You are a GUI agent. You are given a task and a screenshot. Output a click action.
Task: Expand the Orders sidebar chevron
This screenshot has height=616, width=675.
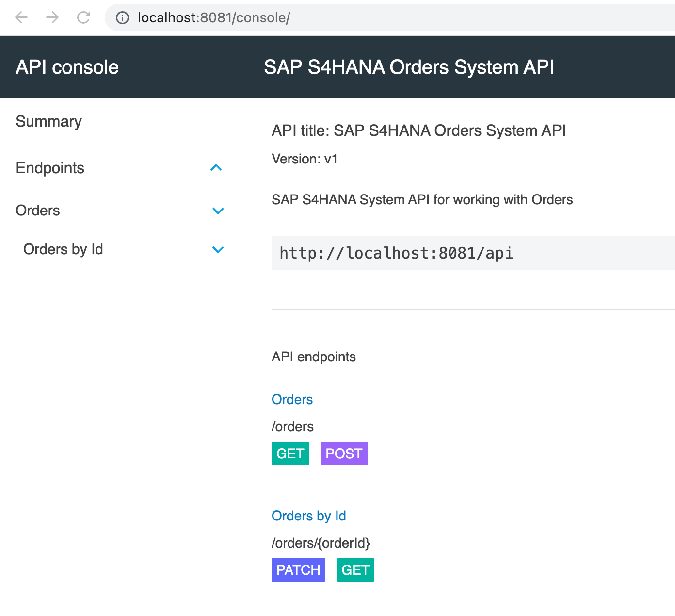[x=218, y=211]
